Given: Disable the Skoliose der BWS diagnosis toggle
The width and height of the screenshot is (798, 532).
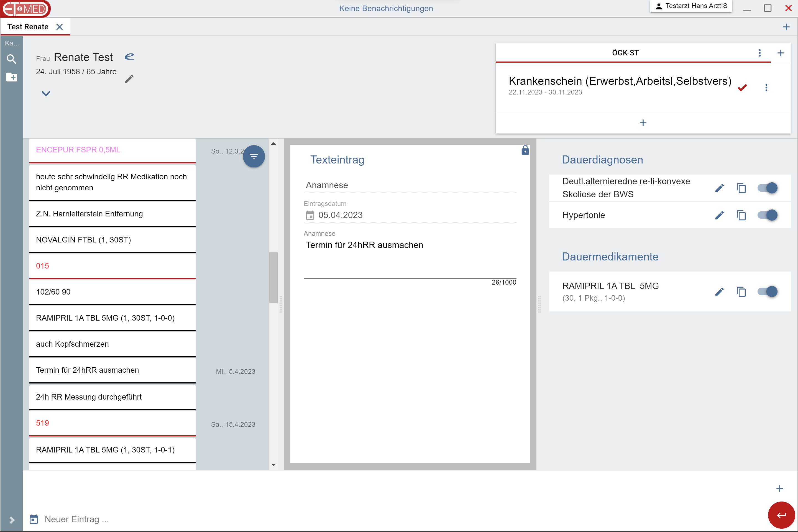Looking at the screenshot, I should (x=768, y=188).
